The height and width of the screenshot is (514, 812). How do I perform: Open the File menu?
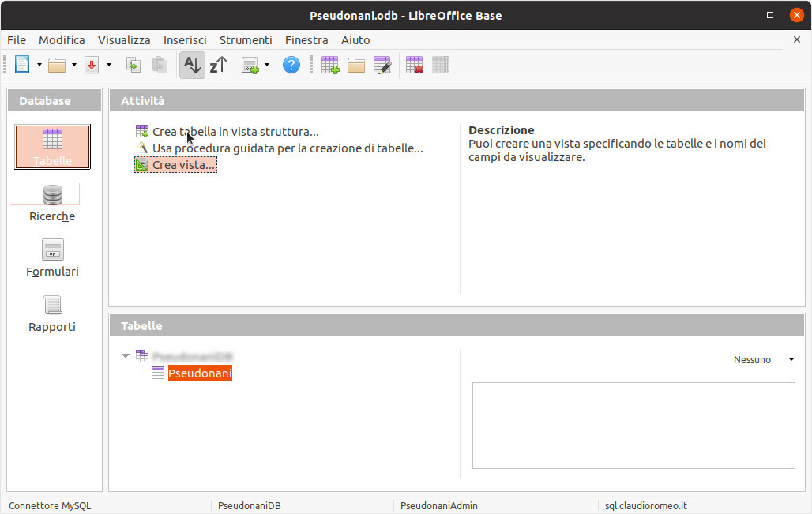pos(17,40)
